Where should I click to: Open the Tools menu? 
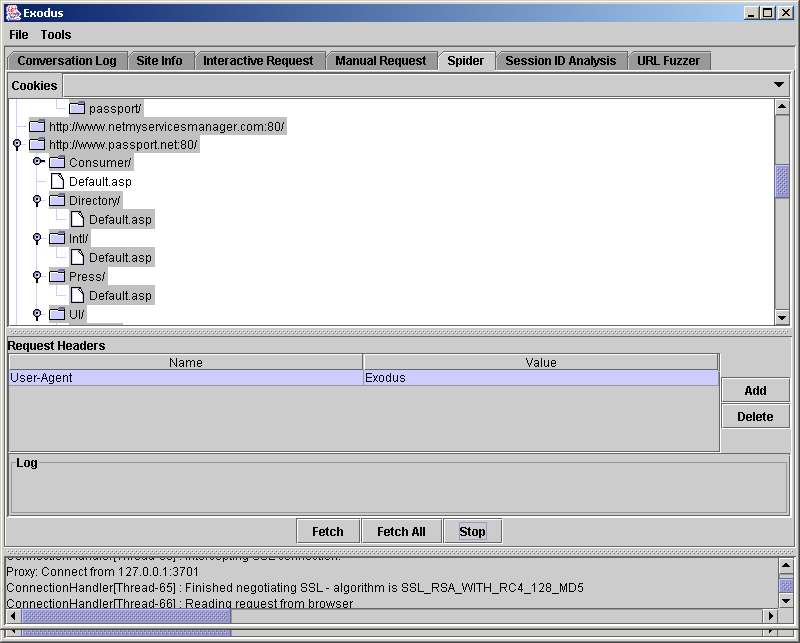pos(56,35)
